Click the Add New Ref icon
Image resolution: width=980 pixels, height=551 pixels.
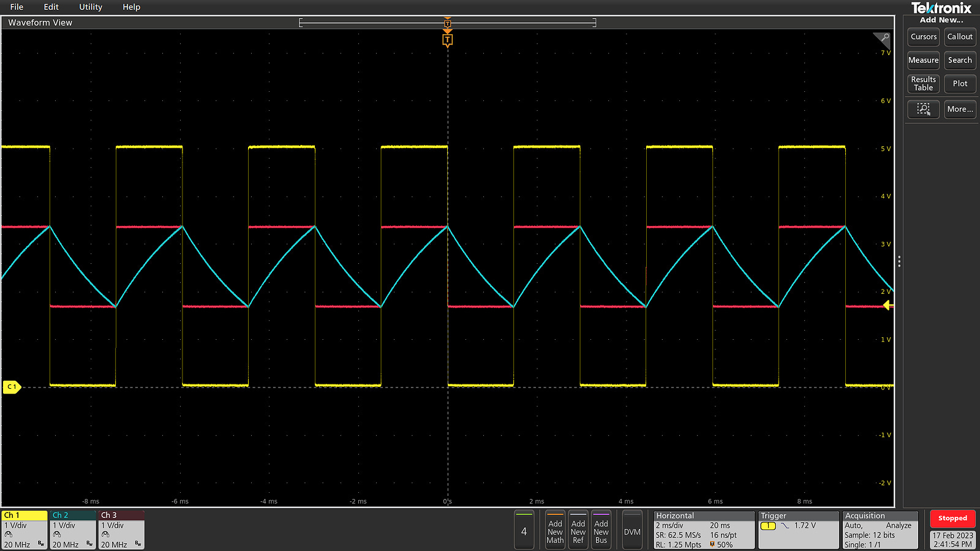coord(578,530)
